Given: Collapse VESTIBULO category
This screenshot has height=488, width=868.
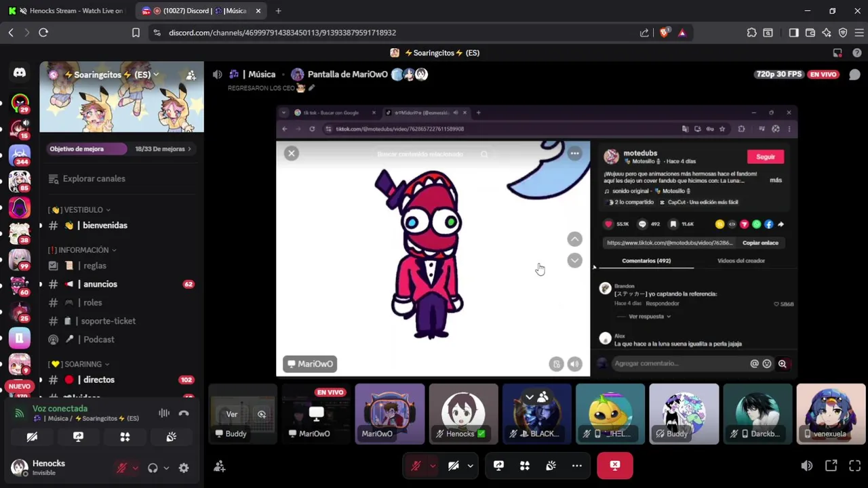Looking at the screenshot, I should [x=79, y=210].
